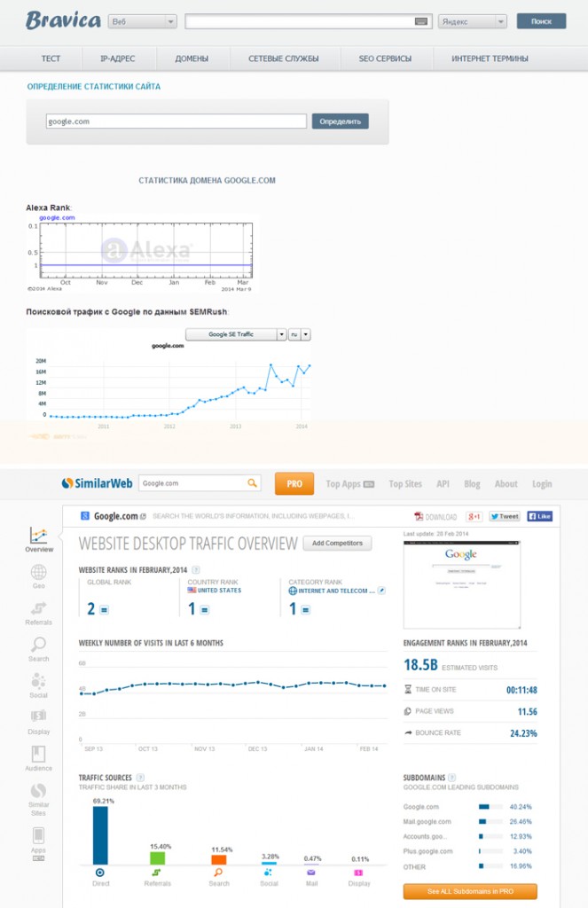
Task: Open the IP-АДРЕС menu item
Action: pyautogui.click(x=118, y=59)
